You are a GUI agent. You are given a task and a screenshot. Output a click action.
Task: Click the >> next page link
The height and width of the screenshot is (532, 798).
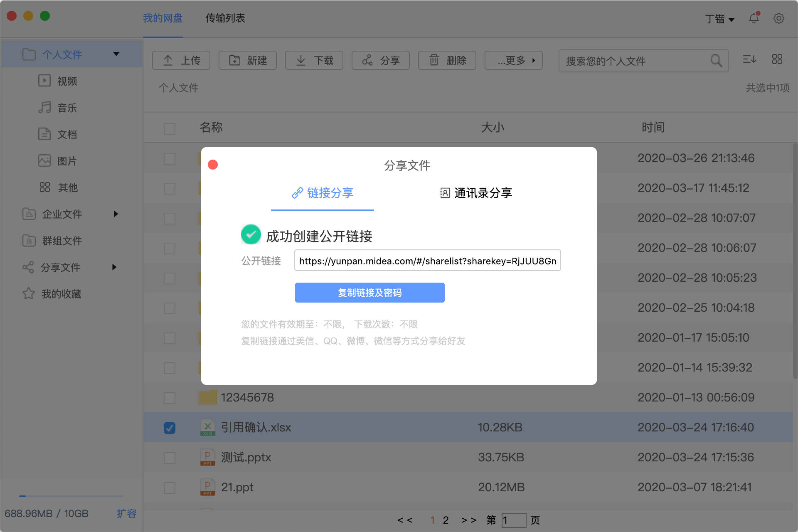point(469,520)
